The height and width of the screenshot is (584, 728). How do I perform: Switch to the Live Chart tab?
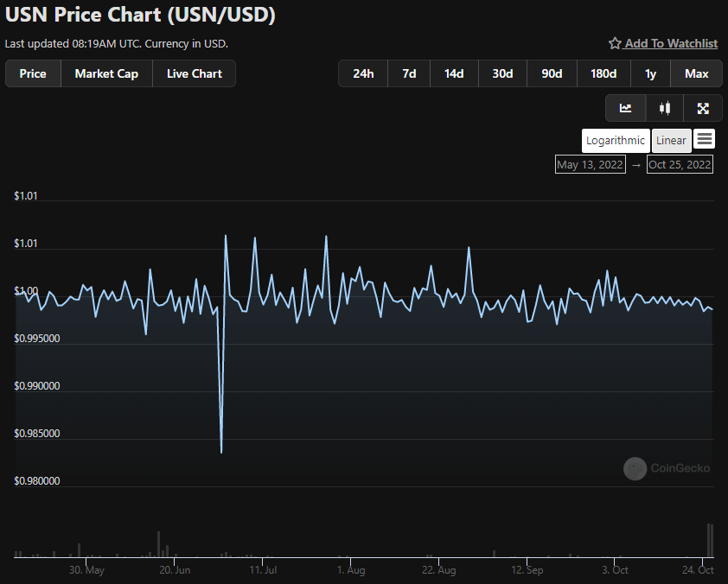(194, 73)
